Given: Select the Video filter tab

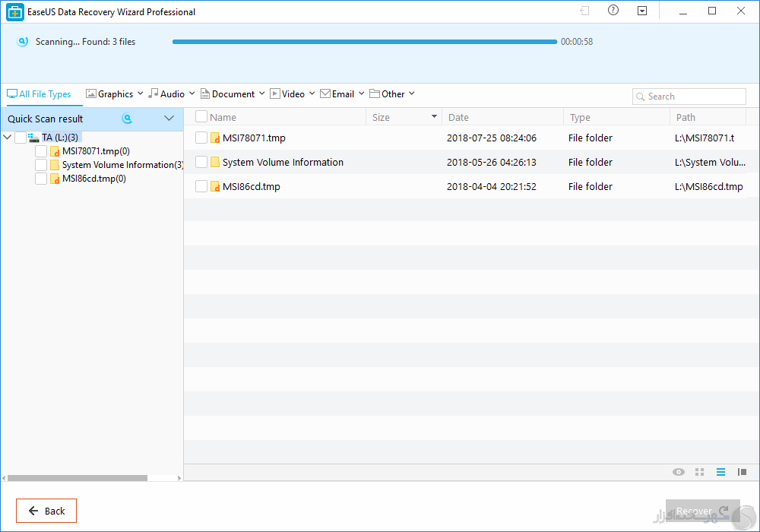Looking at the screenshot, I should [x=287, y=94].
